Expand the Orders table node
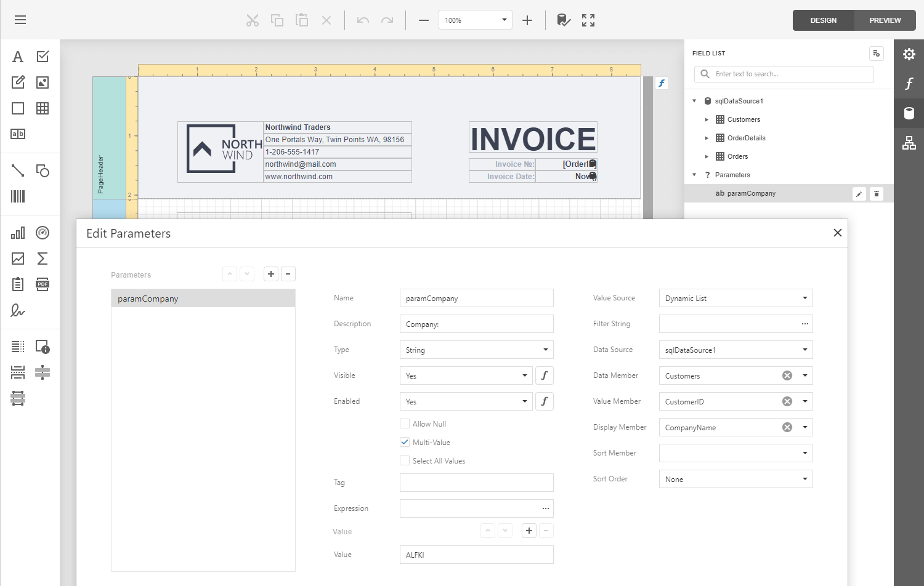The height and width of the screenshot is (586, 924). pos(707,156)
